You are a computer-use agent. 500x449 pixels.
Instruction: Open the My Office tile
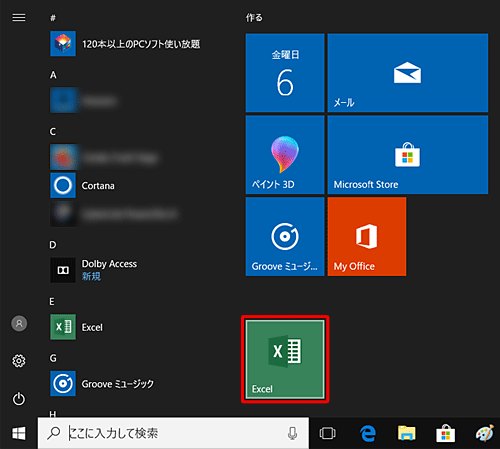point(367,237)
